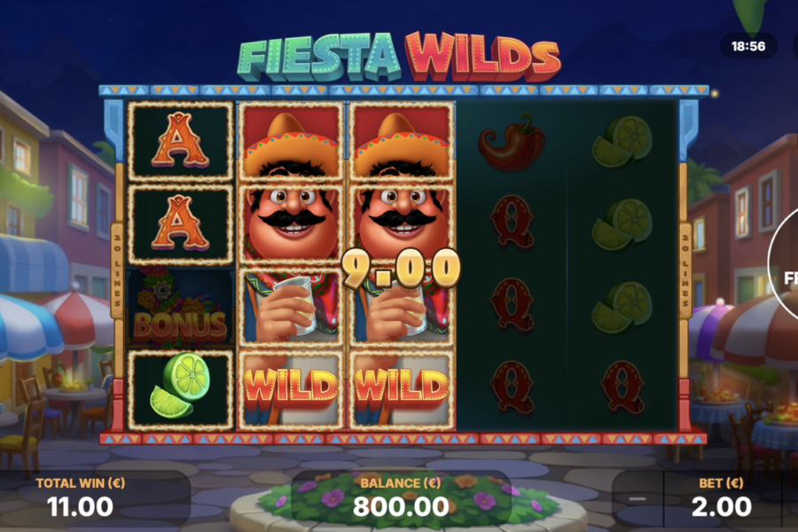Click the left 20 LINES indicator

point(117,270)
